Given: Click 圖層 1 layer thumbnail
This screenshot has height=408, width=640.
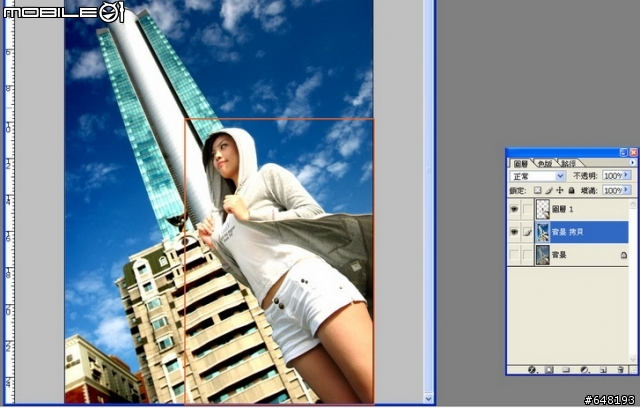Looking at the screenshot, I should pos(542,209).
